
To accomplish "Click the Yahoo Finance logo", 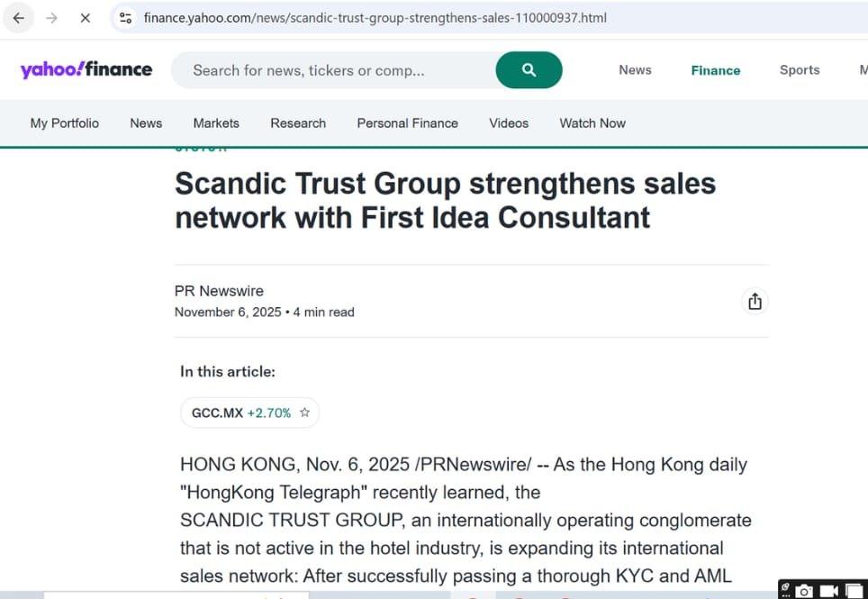I will tap(86, 70).
